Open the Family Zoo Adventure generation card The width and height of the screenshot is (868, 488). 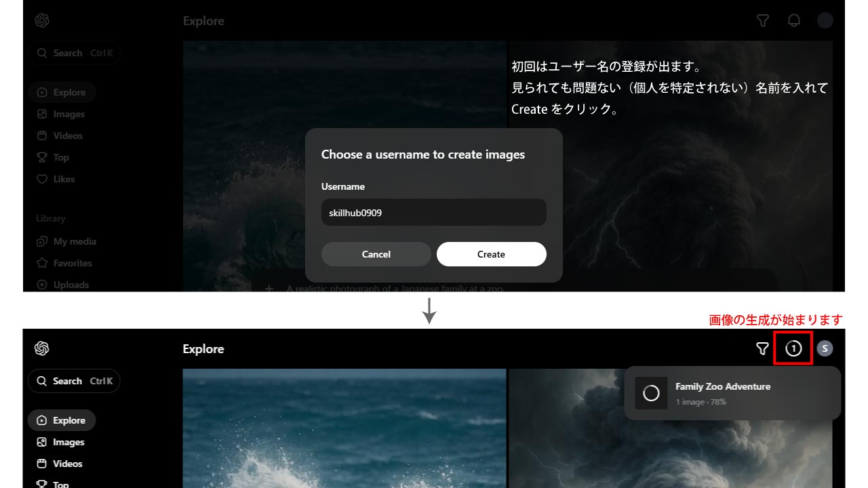tap(732, 393)
